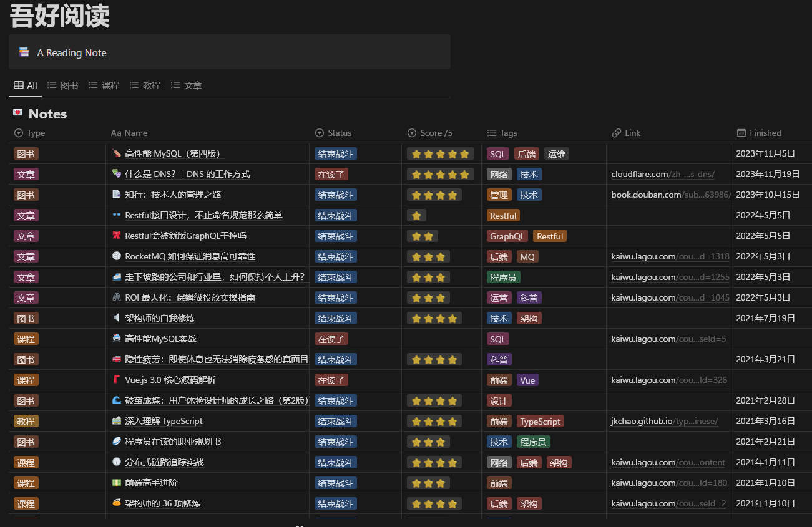Screen dimensions: 812x527
Task: Open the book.douban.com link
Action: (x=671, y=195)
